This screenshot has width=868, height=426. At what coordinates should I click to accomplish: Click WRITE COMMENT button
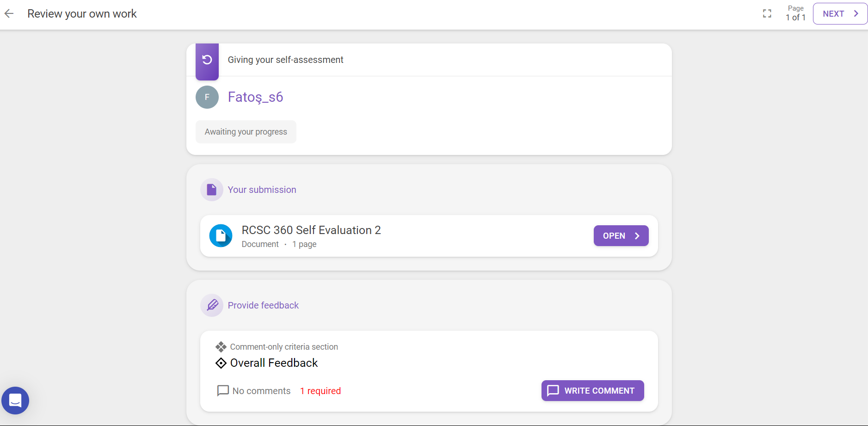coord(593,391)
